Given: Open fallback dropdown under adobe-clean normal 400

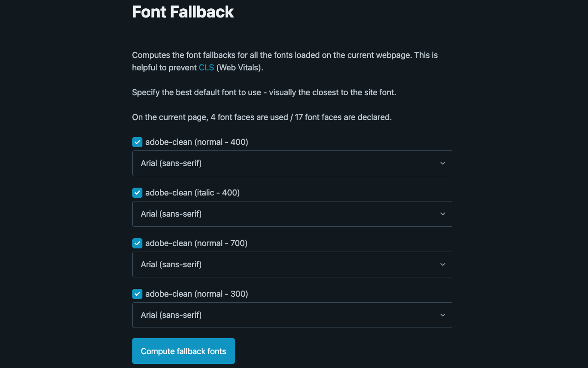Looking at the screenshot, I should [292, 163].
